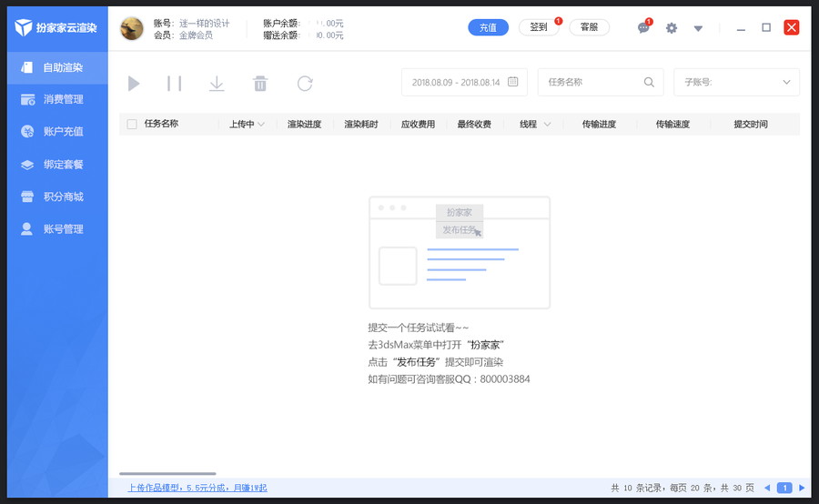Screen dimensions: 819x504
Task: Click the pause task icon
Action: (x=174, y=84)
